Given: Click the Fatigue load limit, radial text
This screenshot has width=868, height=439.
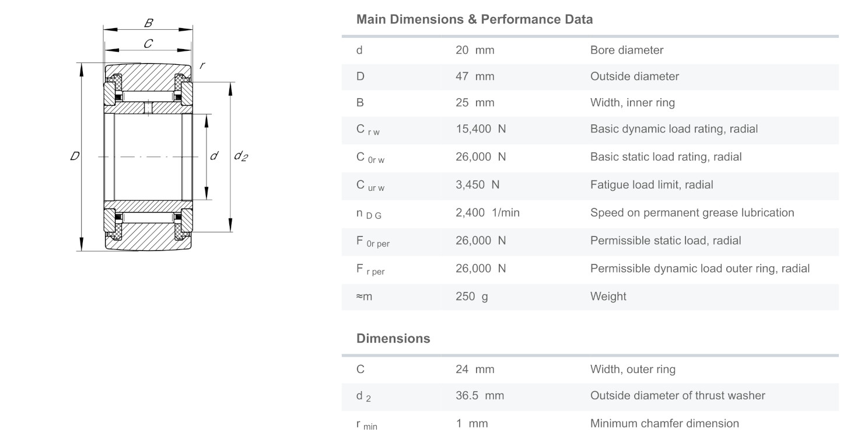Looking at the screenshot, I should tap(651, 185).
